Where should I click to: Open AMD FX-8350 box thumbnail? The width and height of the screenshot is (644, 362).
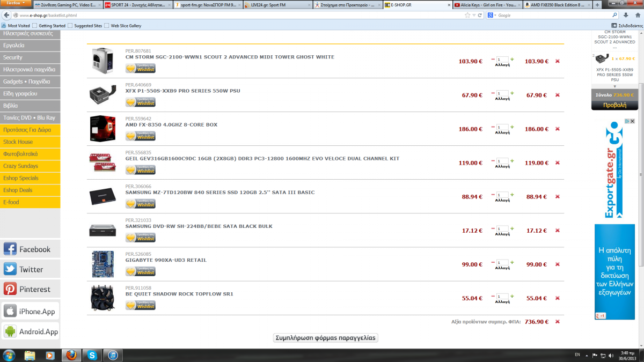pyautogui.click(x=103, y=129)
